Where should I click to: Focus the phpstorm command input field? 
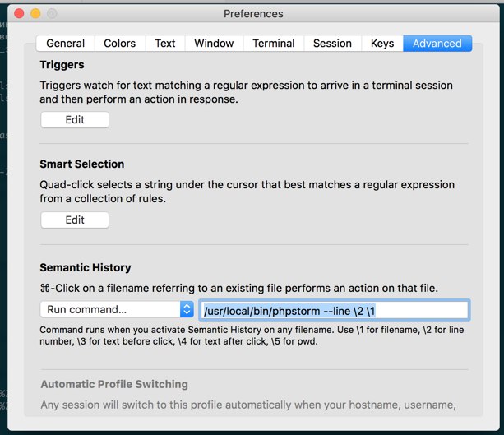335,310
